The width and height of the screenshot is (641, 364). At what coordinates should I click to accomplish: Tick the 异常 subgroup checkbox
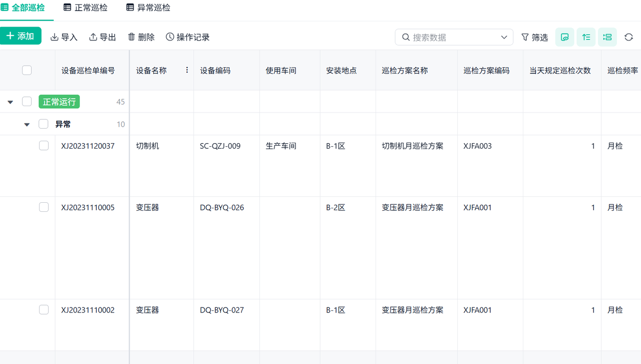point(44,124)
